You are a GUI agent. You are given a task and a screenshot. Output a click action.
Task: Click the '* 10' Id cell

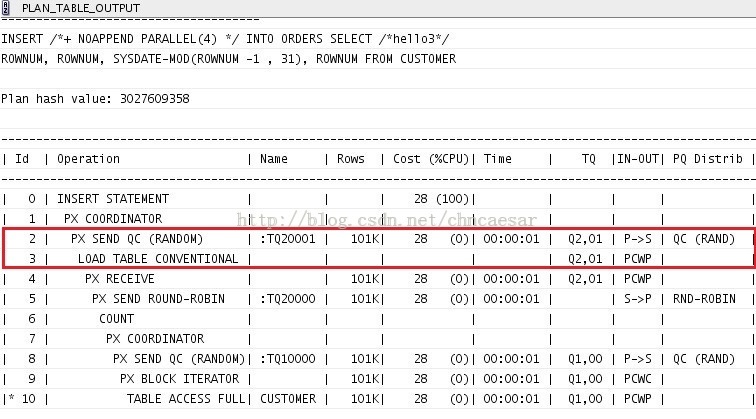point(22,399)
